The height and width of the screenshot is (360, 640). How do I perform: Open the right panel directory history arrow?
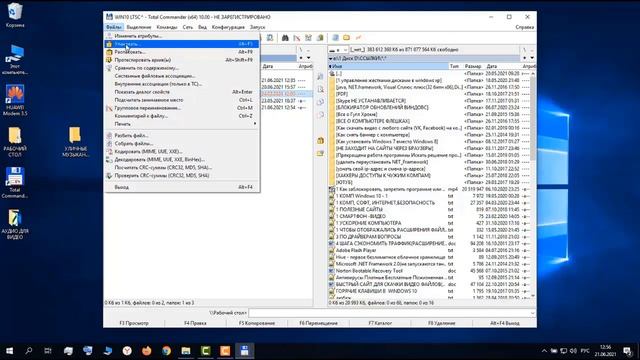(x=532, y=58)
